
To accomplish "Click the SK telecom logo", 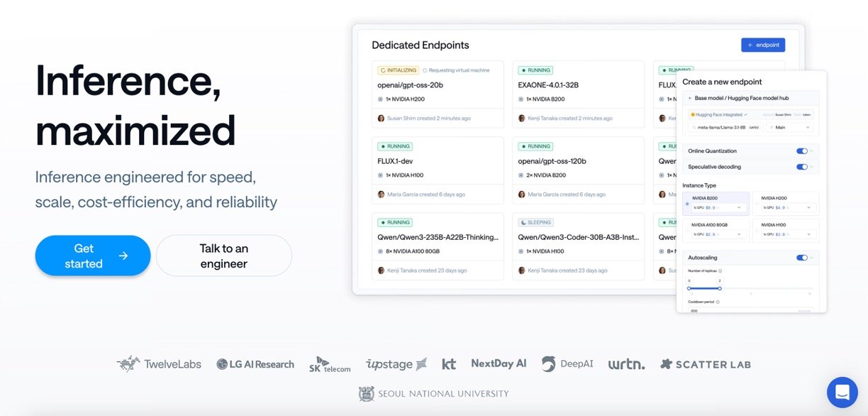I will [x=330, y=364].
